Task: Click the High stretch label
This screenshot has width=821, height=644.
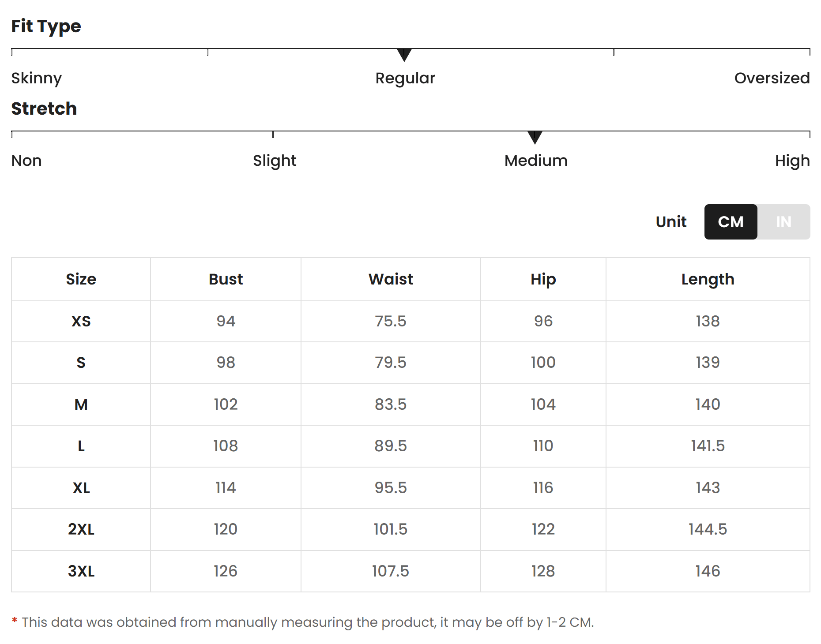Action: 792,161
